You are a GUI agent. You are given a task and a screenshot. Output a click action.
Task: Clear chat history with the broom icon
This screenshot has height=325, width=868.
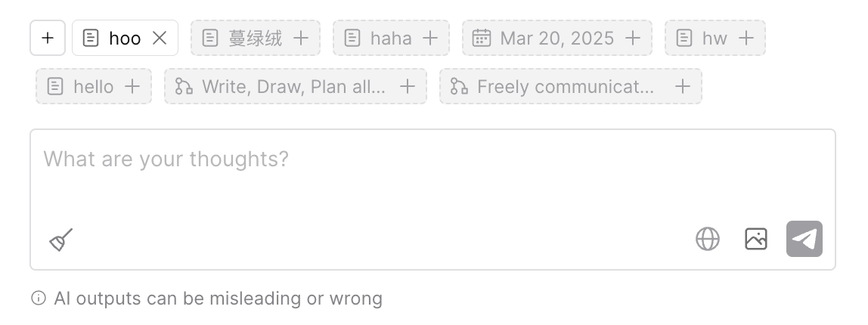61,240
